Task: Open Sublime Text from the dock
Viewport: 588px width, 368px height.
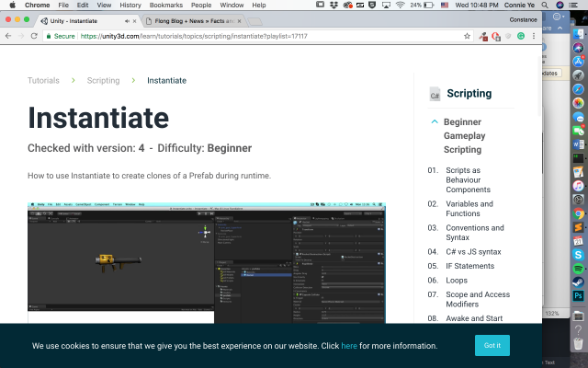Action: tap(578, 227)
